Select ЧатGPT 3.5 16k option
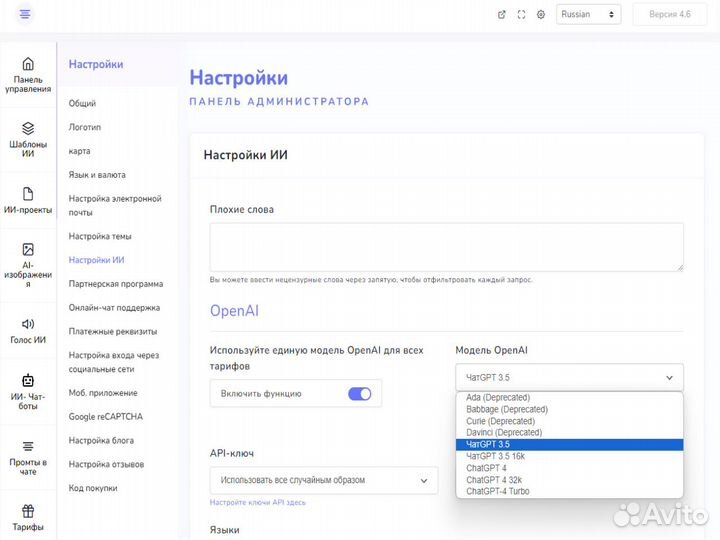This screenshot has height=540, width=720. (569, 456)
